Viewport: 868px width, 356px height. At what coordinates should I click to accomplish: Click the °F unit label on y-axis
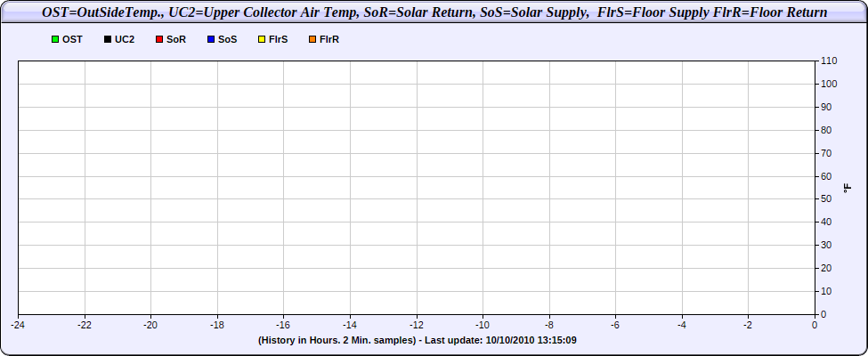click(x=848, y=188)
